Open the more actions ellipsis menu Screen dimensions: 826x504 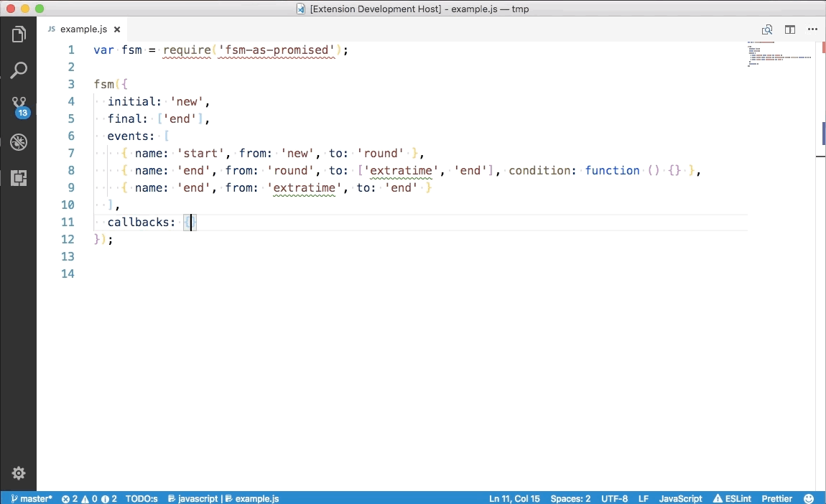click(x=812, y=29)
